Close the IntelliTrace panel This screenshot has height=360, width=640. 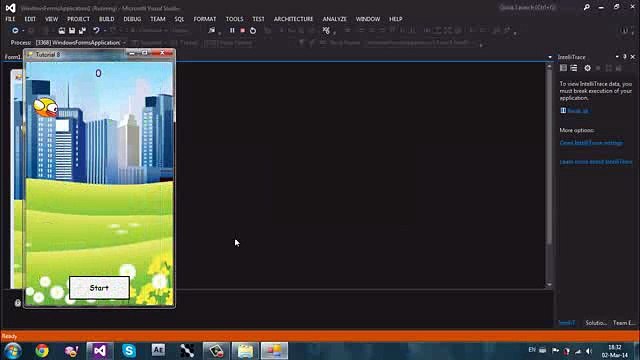pos(633,57)
